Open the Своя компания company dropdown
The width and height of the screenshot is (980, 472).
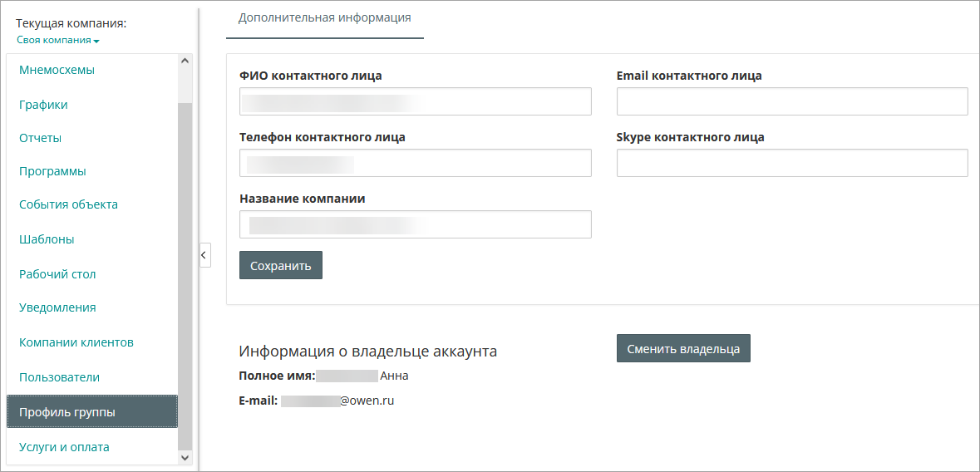[x=57, y=41]
